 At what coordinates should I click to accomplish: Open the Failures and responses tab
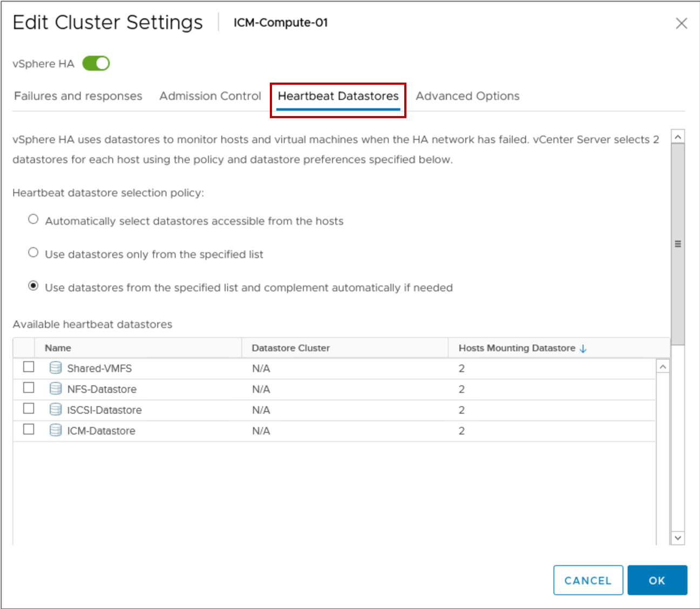[78, 96]
